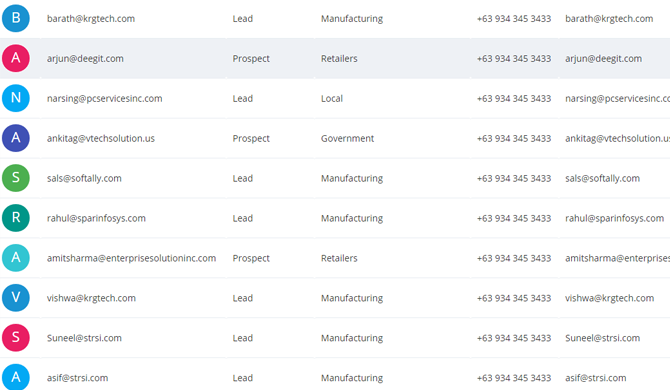Click arjun@deegit.com email in highlighted row

(85, 59)
